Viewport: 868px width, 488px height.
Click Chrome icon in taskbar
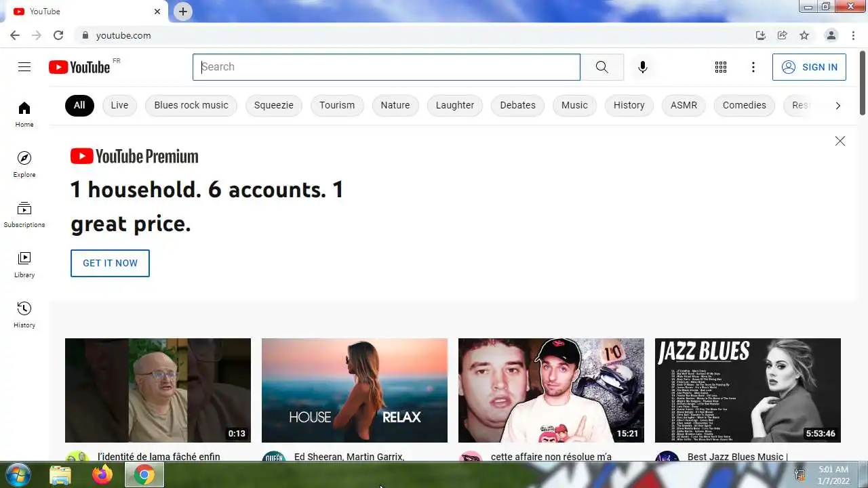144,475
